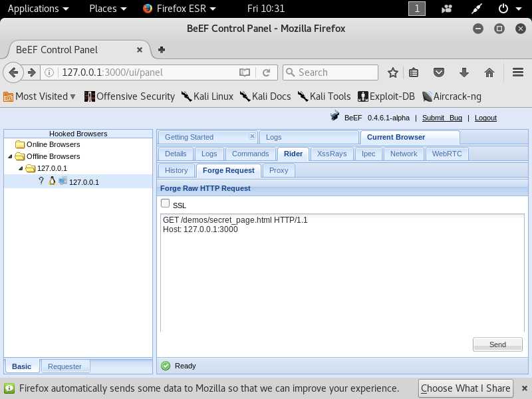The image size is (532, 399).
Task: Open the XssRays tab
Action: [x=332, y=154]
